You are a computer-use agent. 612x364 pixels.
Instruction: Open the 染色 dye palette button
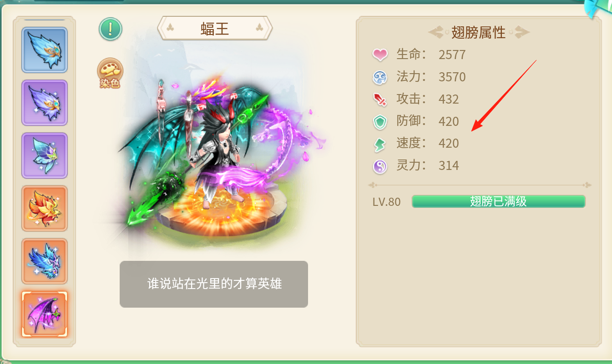(x=110, y=73)
